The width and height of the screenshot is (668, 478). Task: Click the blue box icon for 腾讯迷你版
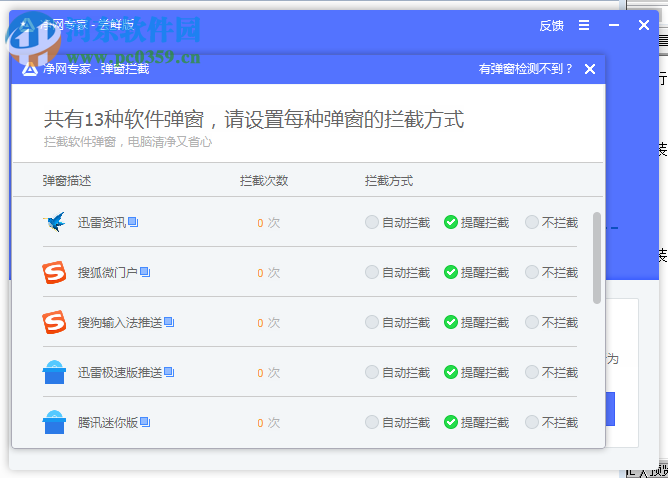pyautogui.click(x=54, y=422)
